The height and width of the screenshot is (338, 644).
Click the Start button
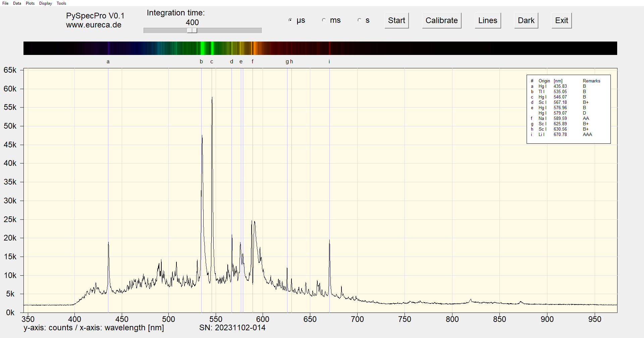point(396,20)
